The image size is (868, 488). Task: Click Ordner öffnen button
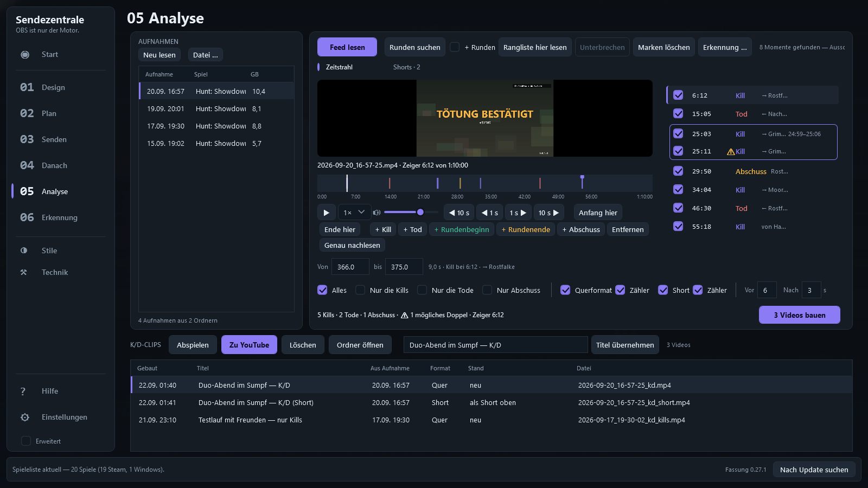point(360,345)
